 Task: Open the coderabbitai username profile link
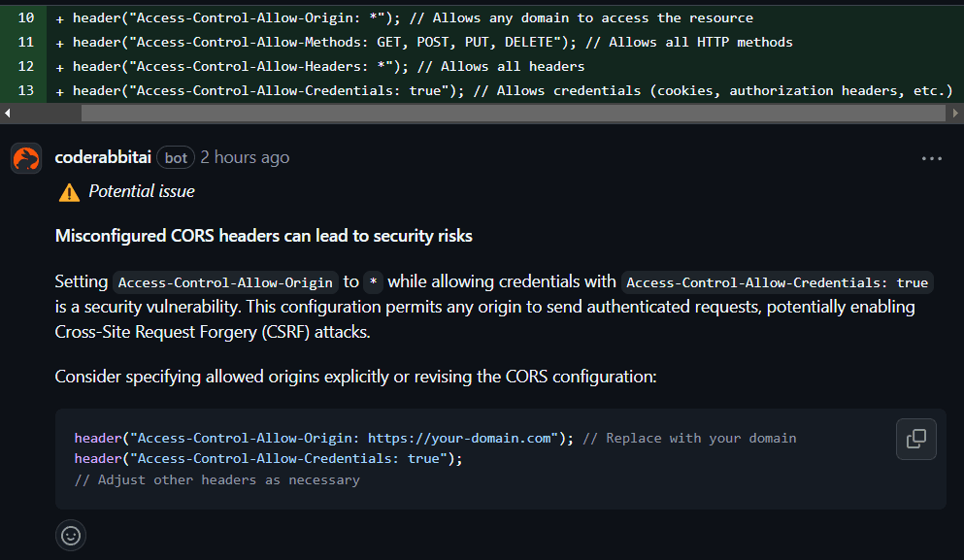(103, 157)
